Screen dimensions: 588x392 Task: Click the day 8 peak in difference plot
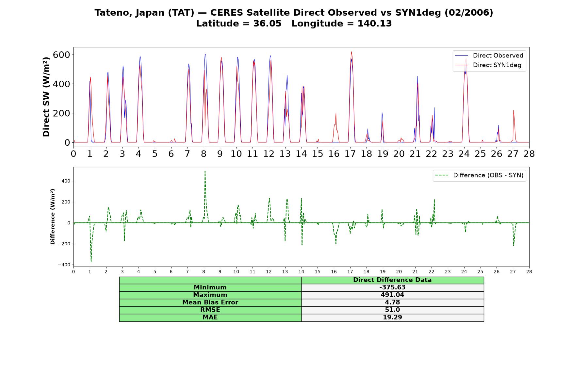205,171
